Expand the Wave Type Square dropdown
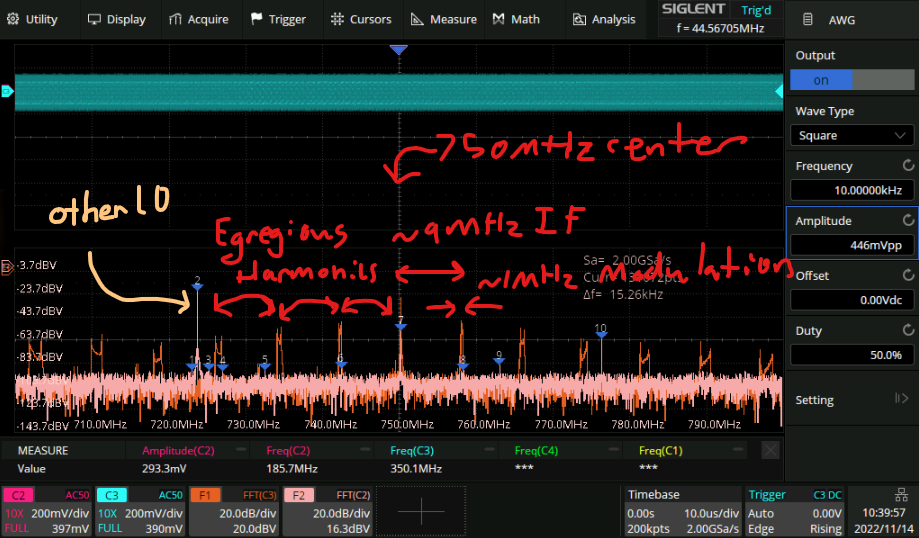Screen dimensions: 919x538 (x=851, y=135)
